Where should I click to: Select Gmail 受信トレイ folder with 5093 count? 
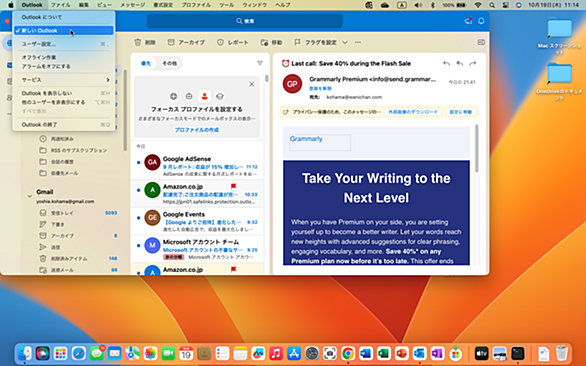click(78, 213)
